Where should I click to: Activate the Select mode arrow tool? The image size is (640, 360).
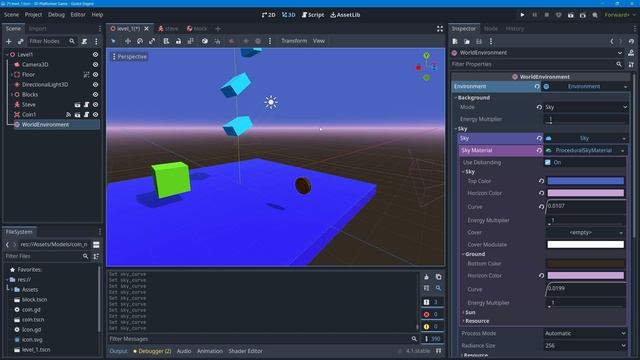113,41
